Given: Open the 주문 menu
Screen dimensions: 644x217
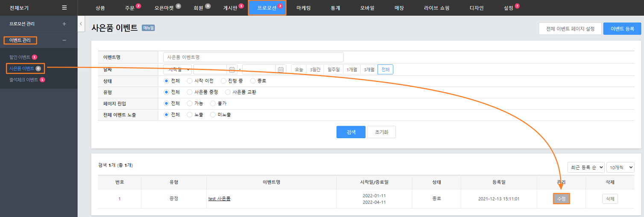Looking at the screenshot, I should (130, 8).
